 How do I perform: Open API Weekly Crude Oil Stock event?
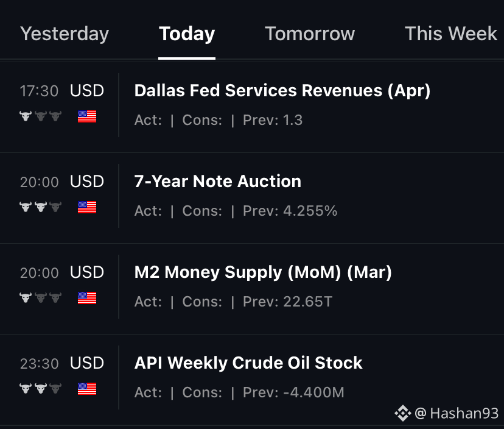click(248, 363)
